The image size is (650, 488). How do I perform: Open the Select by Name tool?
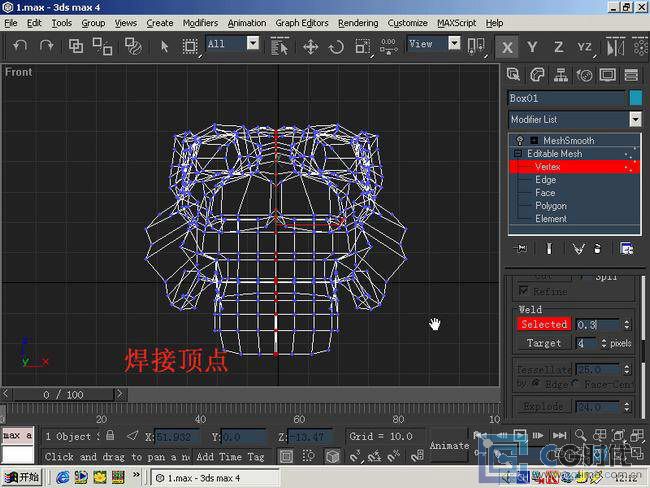pos(279,46)
